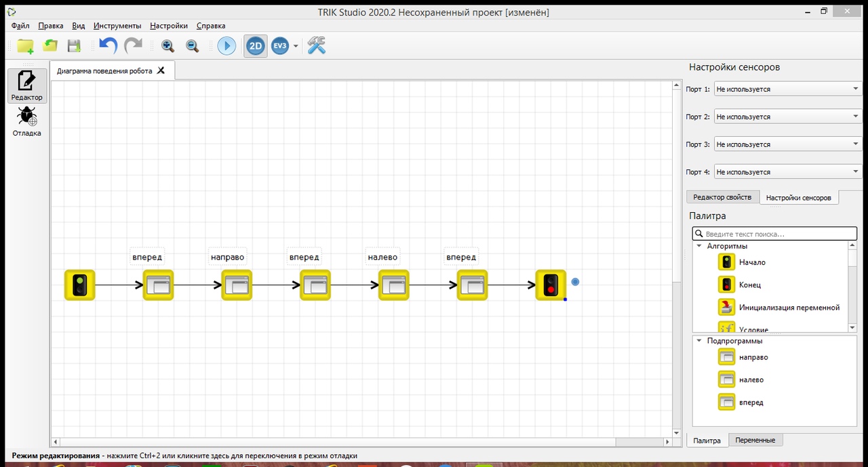The width and height of the screenshot is (868, 467).
Task: Zoom out of the diagram
Action: [x=193, y=46]
